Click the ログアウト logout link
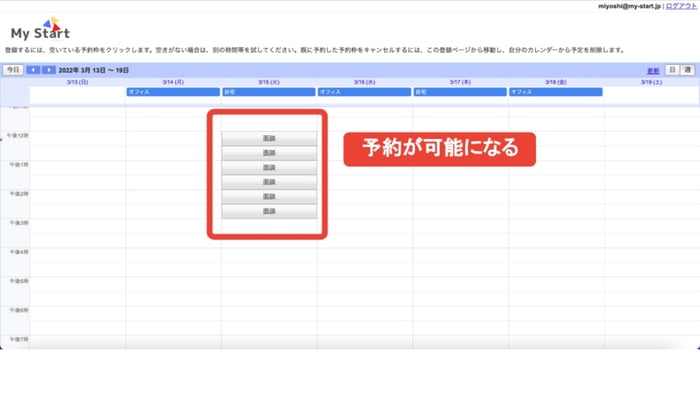This screenshot has height=393, width=700. [x=681, y=6]
